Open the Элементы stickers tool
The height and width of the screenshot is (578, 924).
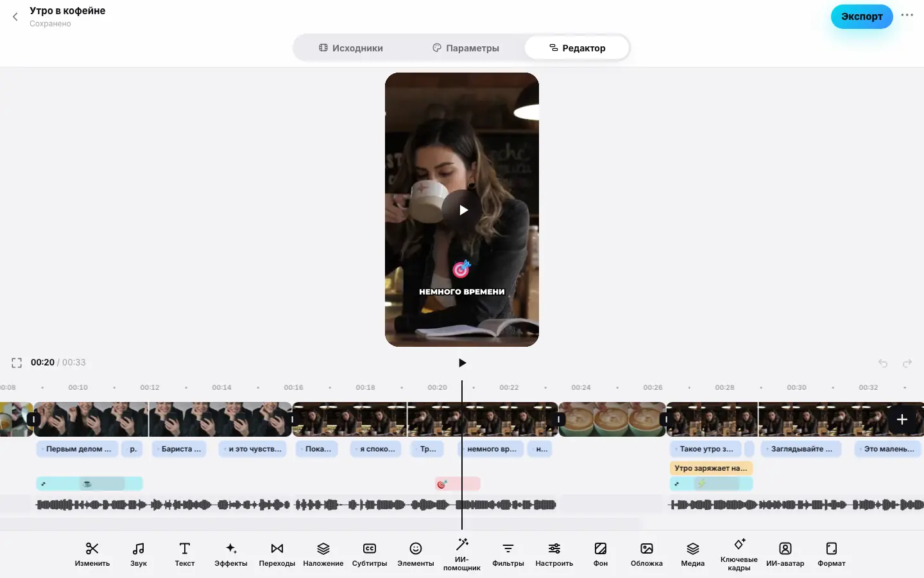point(416,555)
